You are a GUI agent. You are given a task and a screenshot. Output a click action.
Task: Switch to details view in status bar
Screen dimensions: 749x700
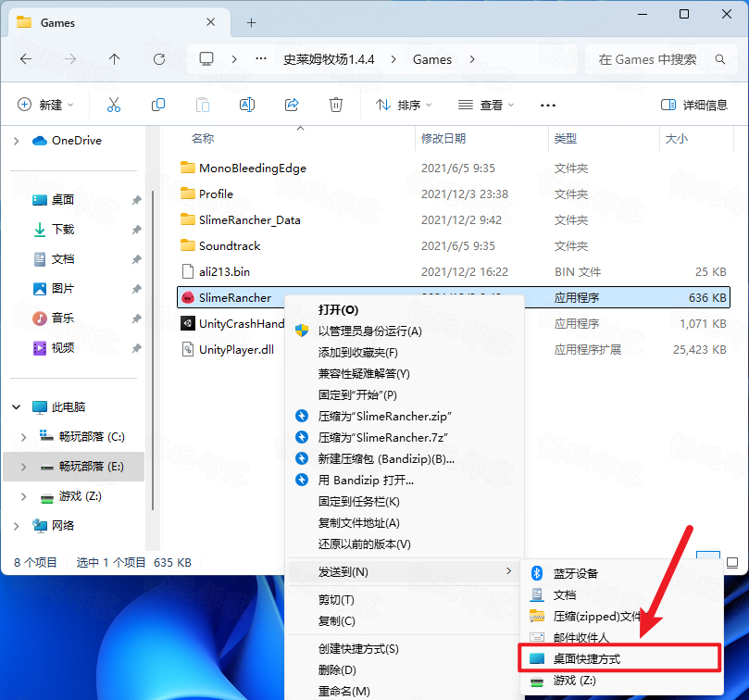pyautogui.click(x=708, y=555)
